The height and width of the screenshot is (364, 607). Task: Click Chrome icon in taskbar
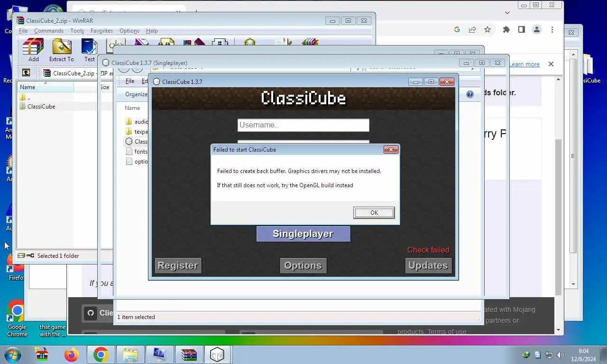(101, 355)
